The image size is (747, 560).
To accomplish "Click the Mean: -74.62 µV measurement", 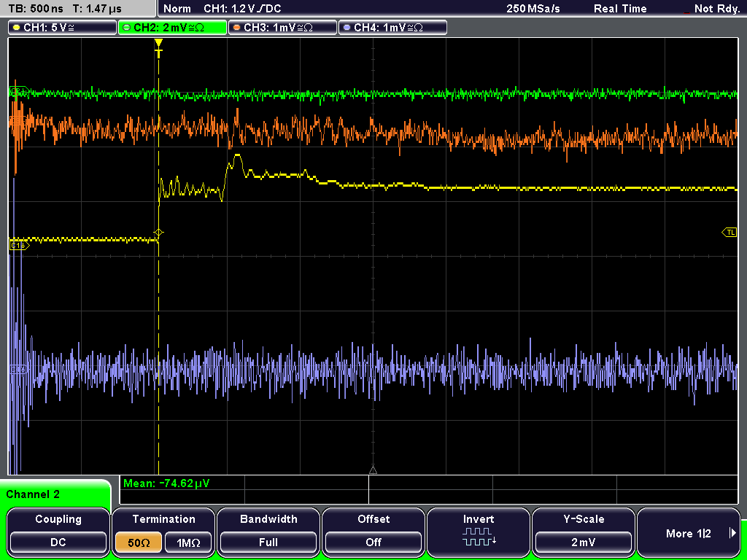I will tap(166, 483).
